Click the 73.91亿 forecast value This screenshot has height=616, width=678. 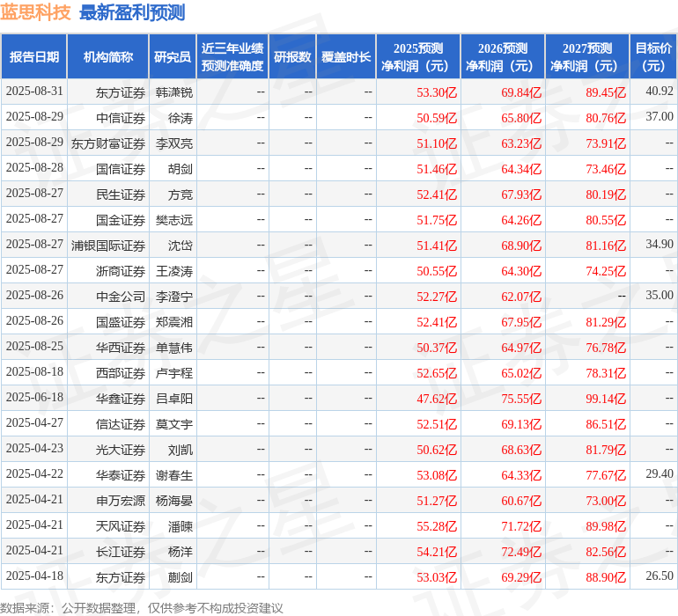pos(606,143)
